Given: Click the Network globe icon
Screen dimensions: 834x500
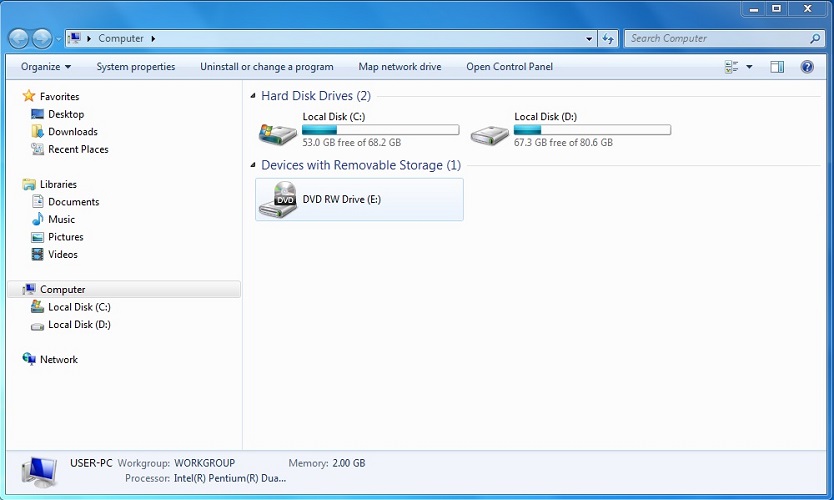Looking at the screenshot, I should point(29,359).
